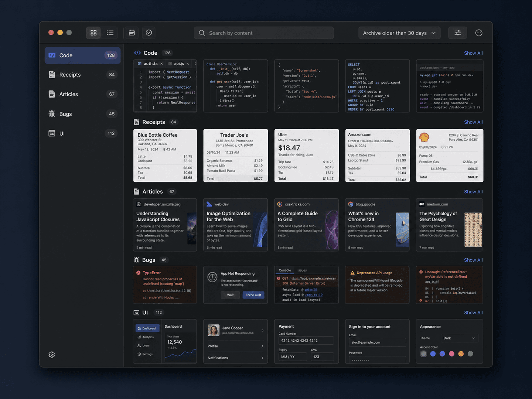
Task: Click the UI window icon in sidebar
Action: point(52,133)
